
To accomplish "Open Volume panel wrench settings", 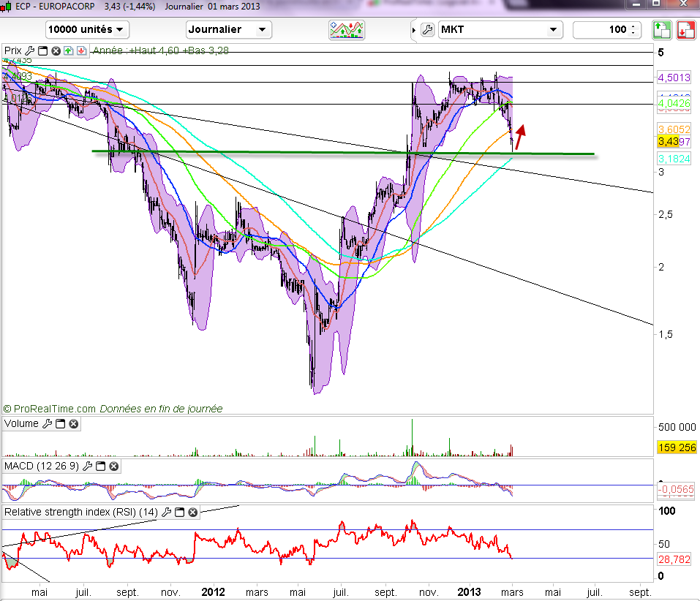I will click(48, 424).
